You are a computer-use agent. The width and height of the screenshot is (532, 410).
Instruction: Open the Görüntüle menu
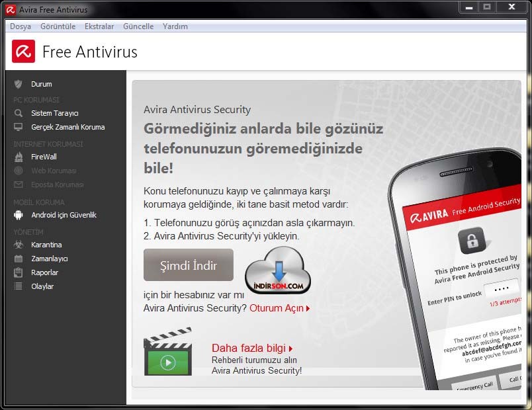58,26
